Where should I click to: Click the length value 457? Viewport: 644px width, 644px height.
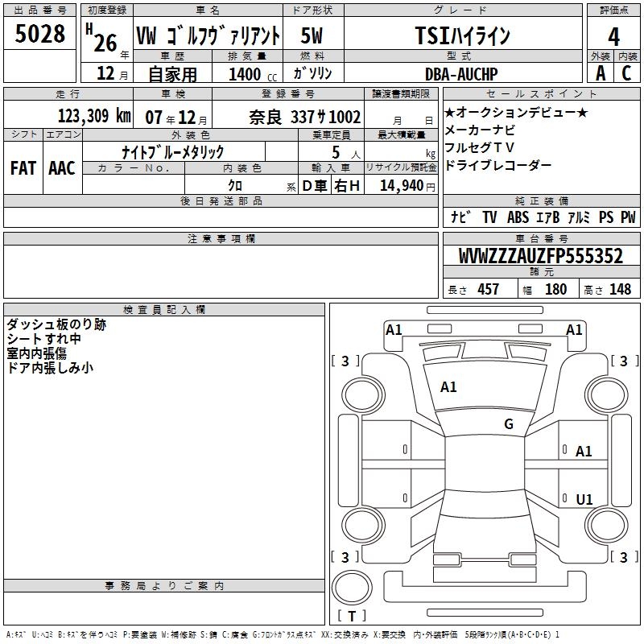(x=489, y=289)
